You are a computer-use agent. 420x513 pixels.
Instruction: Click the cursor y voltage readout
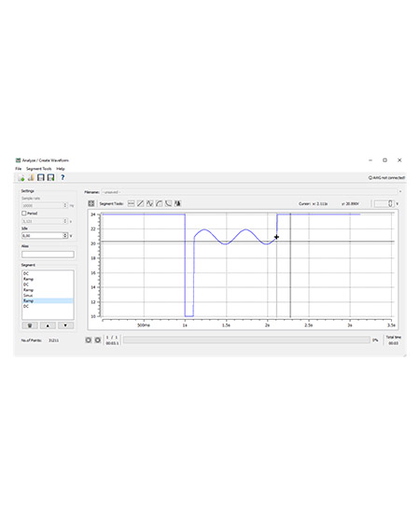click(350, 204)
